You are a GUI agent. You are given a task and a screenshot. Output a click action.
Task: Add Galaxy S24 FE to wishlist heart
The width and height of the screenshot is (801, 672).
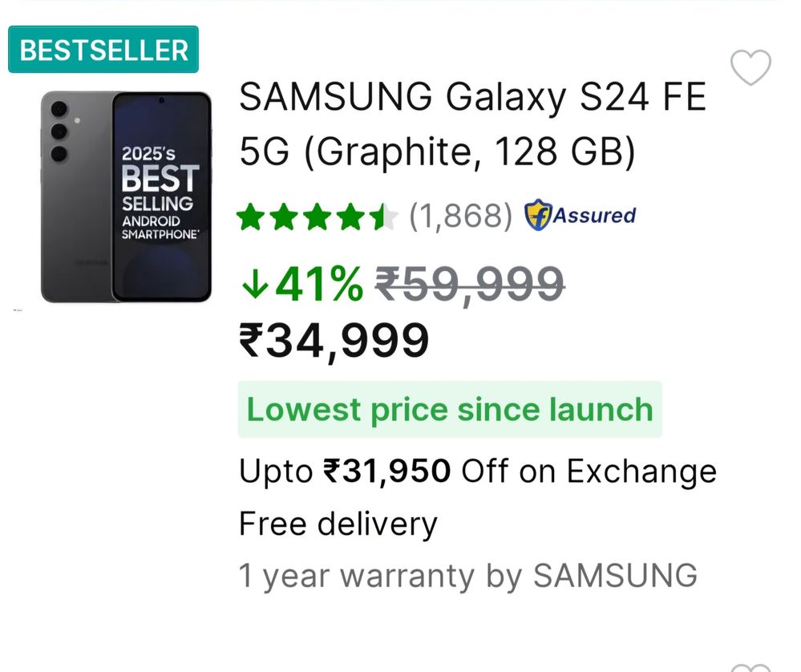[x=750, y=67]
